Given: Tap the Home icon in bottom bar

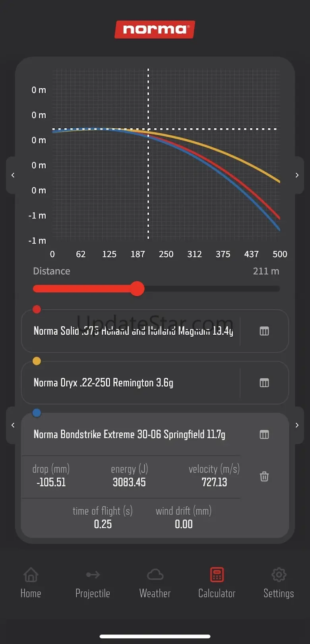Looking at the screenshot, I should pos(31,575).
